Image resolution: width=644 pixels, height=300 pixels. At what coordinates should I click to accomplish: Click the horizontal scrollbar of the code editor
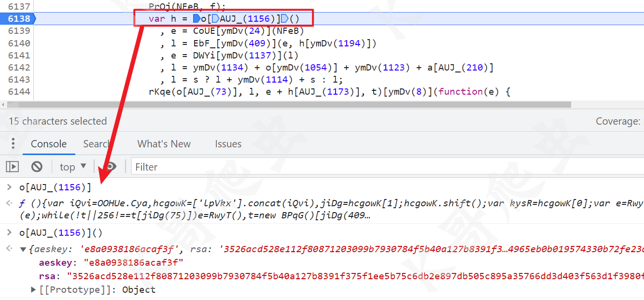click(289, 104)
